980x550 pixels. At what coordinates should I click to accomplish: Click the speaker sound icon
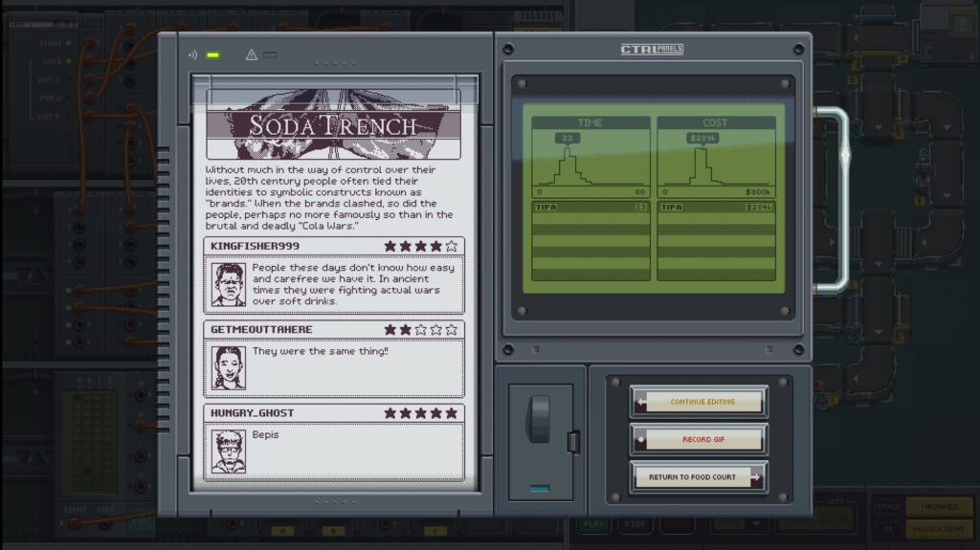coord(192,55)
